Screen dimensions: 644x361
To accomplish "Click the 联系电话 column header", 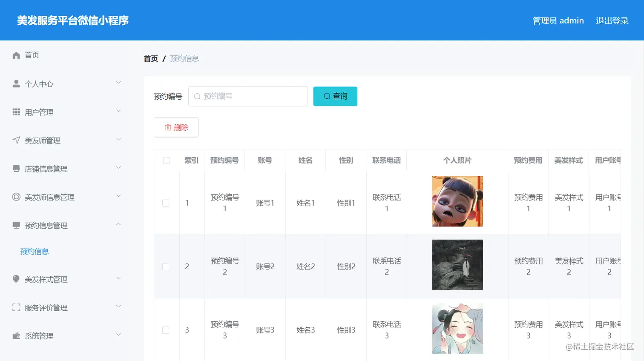I will (386, 160).
